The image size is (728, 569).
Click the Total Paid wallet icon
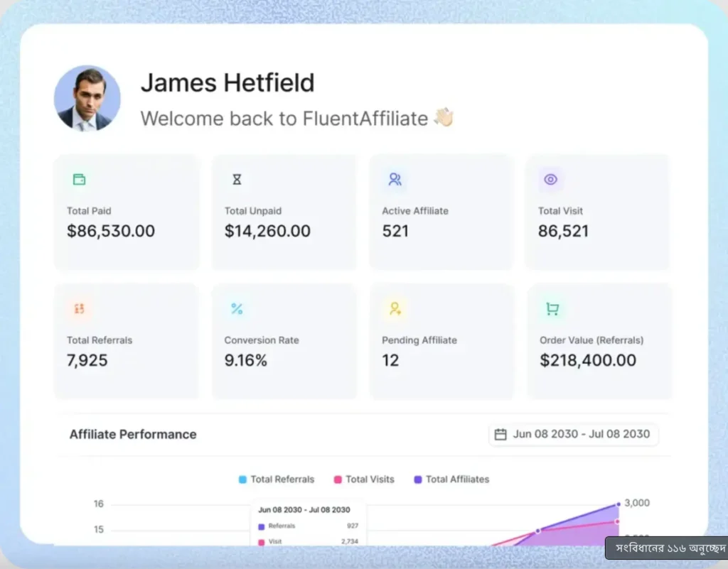(80, 179)
